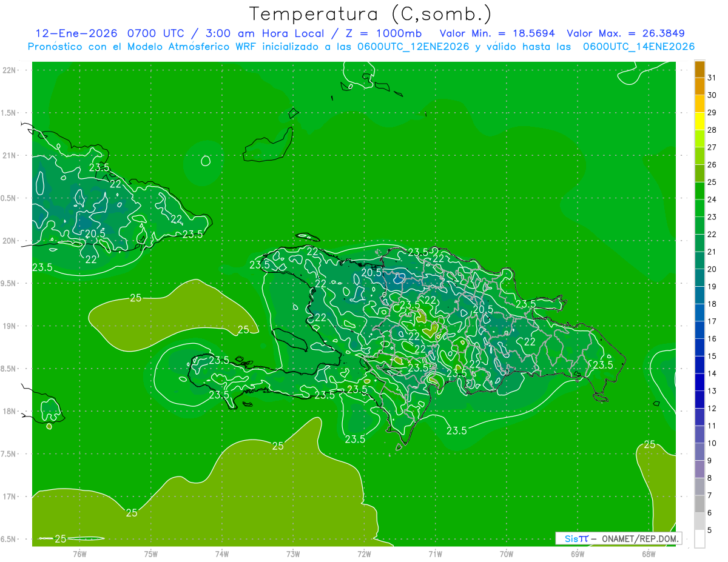Click the gray 7 legend swatch
Viewport: 728px width, 562px height.
point(699,486)
